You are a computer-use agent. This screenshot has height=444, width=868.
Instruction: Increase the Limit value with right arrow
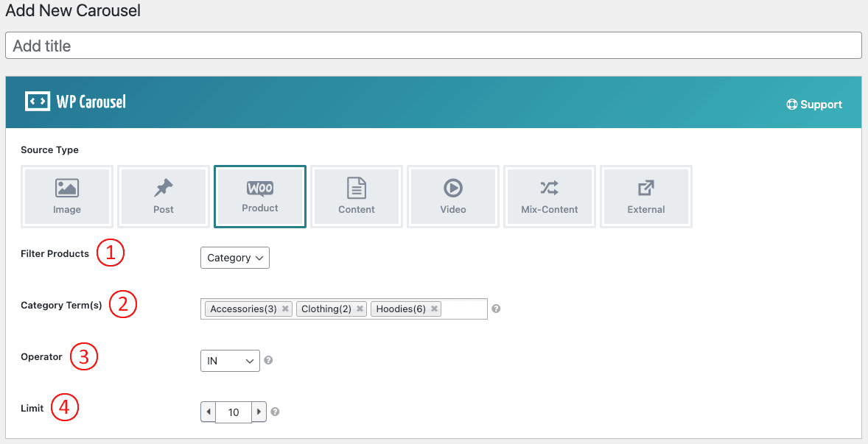[x=259, y=412]
